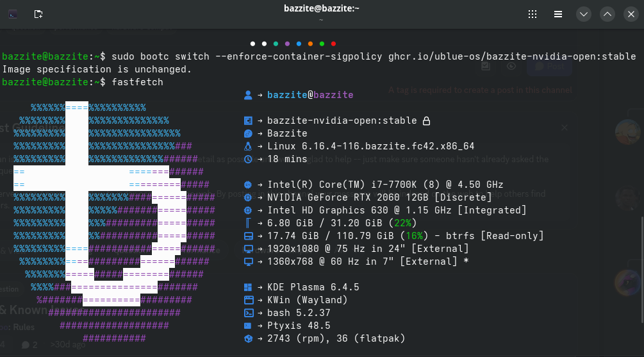Click the package icon beside 2743 (rpm)
The image size is (644, 357).
click(x=248, y=338)
